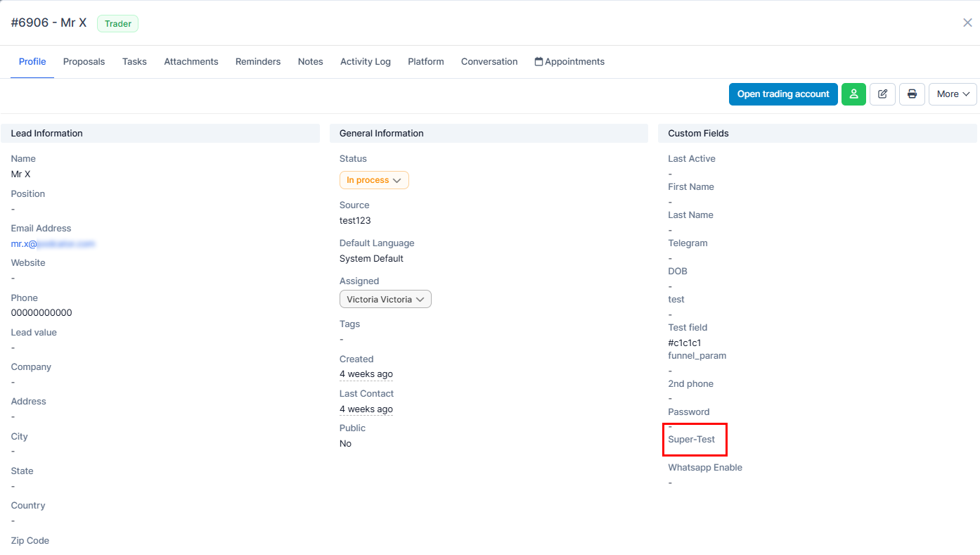Go to the Attachments tab
980x555 pixels.
point(191,62)
